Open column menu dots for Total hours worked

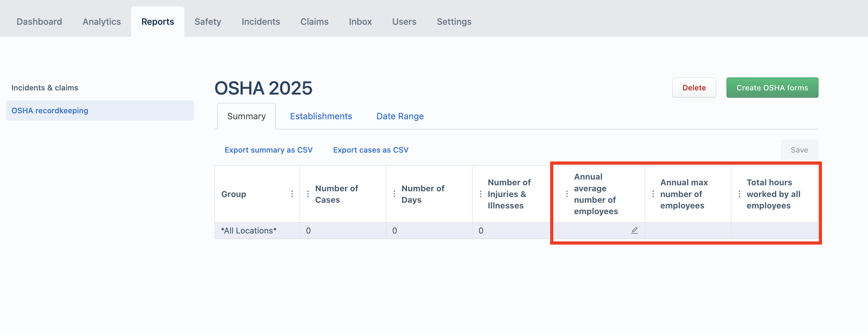pos(739,194)
